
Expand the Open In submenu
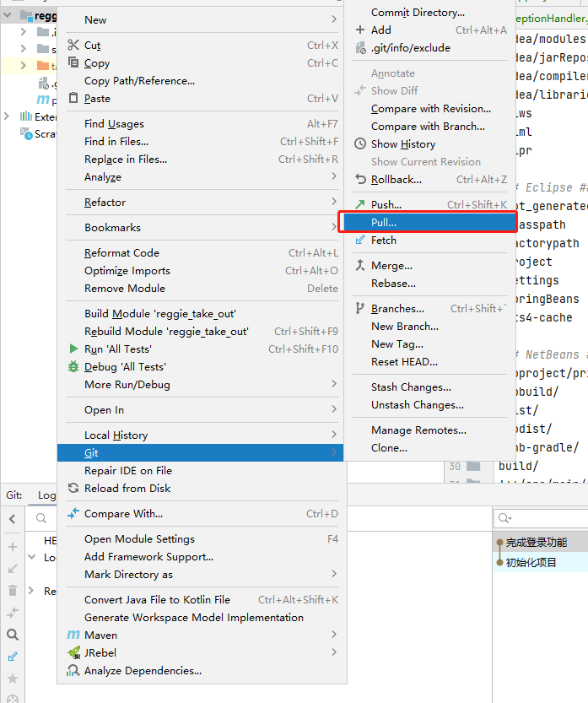pos(202,409)
